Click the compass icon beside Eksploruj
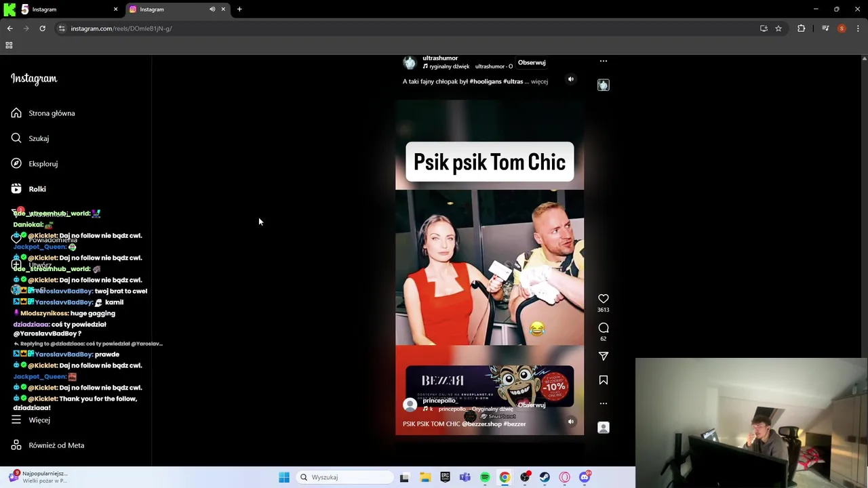Screen dimensions: 868x488 point(16,163)
